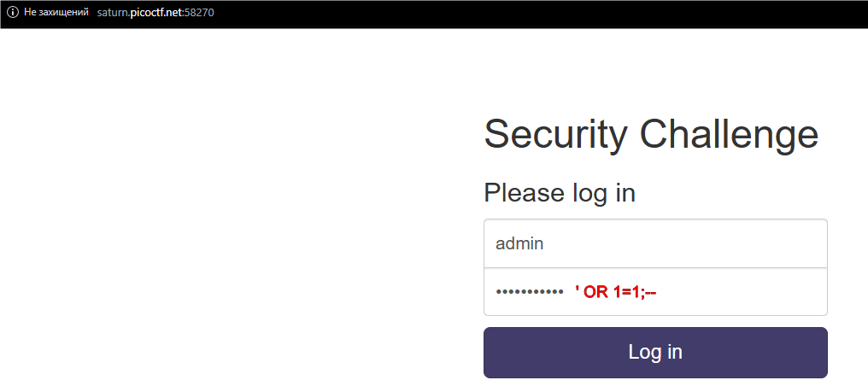Select the saturn.picoctf.net URL in address bar

tap(155, 13)
